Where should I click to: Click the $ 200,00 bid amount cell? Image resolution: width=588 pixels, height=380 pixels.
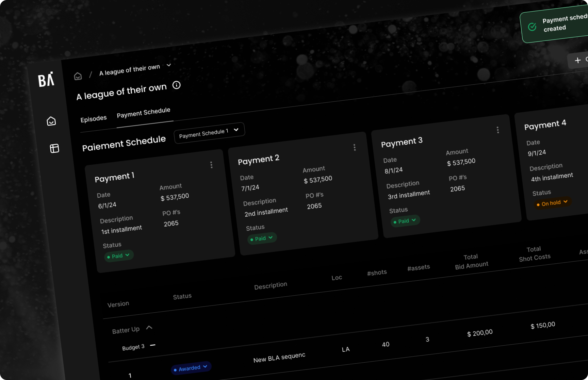480,333
